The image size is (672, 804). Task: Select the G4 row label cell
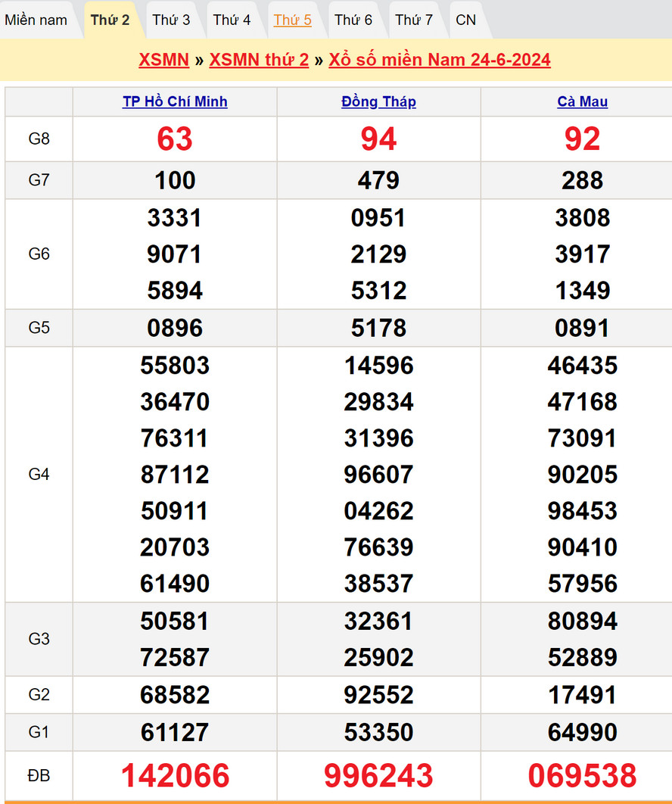pyautogui.click(x=39, y=474)
